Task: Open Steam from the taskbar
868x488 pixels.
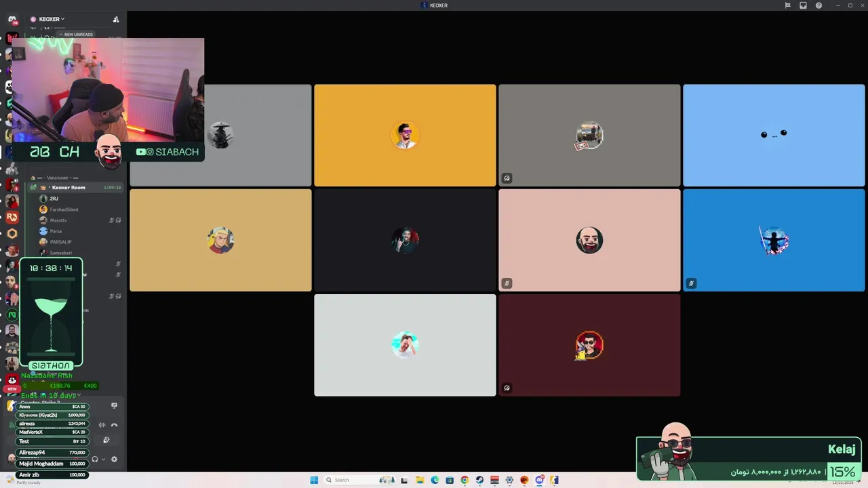Action: tap(479, 480)
